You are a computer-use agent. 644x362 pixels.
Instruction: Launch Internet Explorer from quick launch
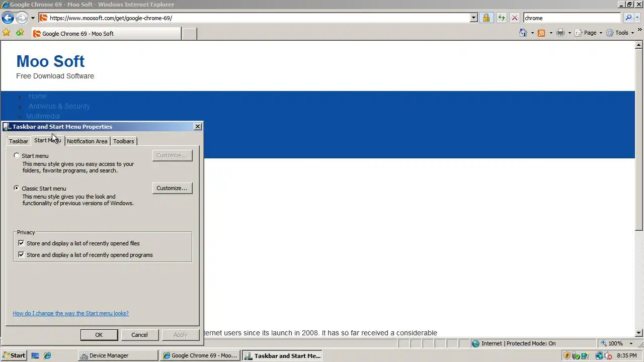(x=47, y=355)
